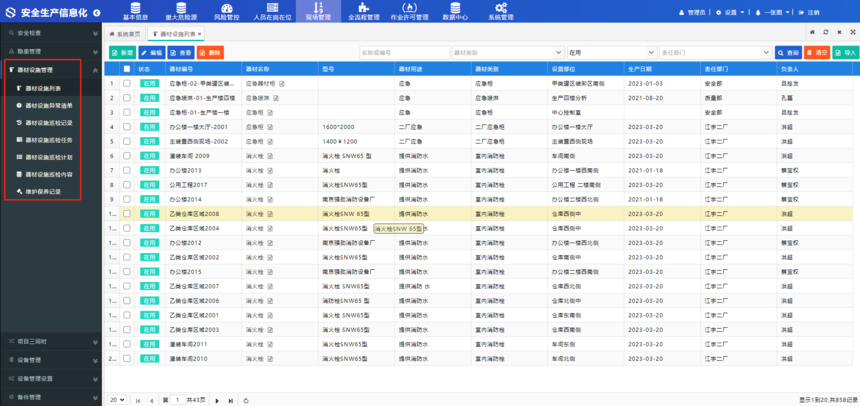Open the 风险管控 module icon
Viewport: 860px width, 406px height.
[x=226, y=11]
